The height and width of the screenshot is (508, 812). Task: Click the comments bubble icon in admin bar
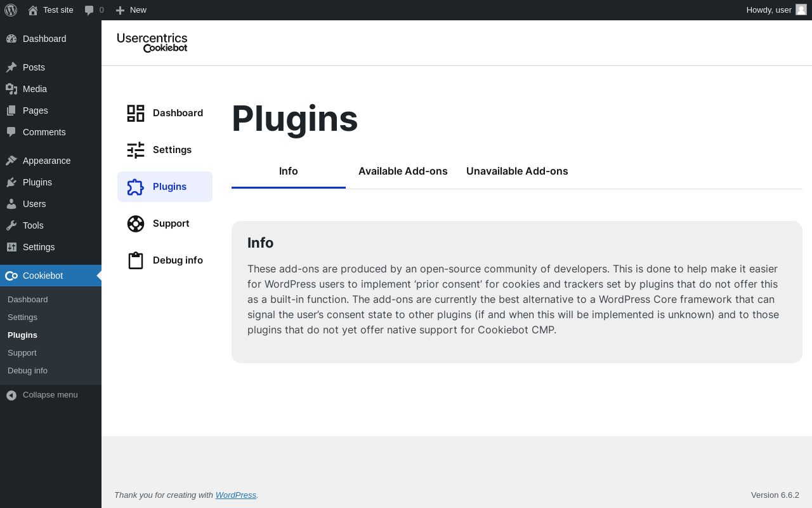89,10
